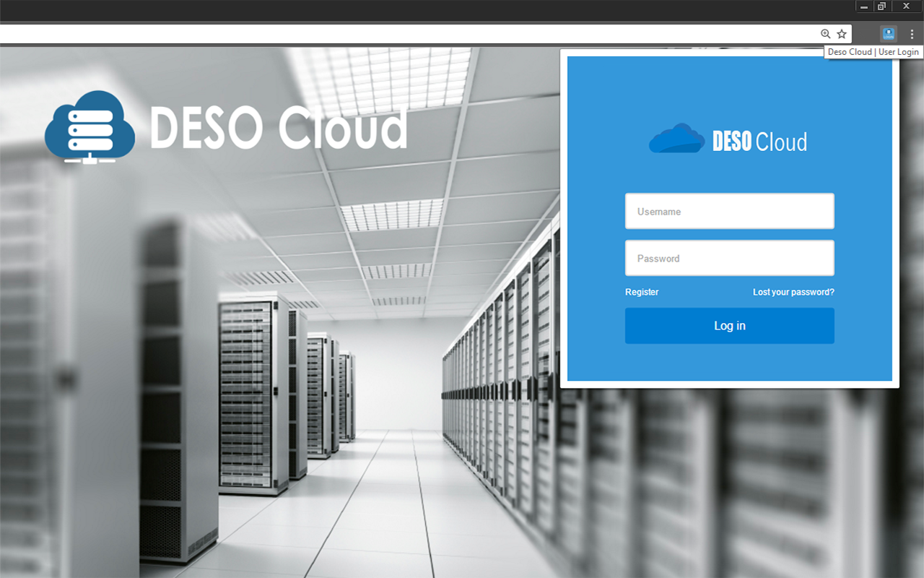Click the zoom magnifier icon in address bar
The image size is (924, 578).
[x=826, y=34]
